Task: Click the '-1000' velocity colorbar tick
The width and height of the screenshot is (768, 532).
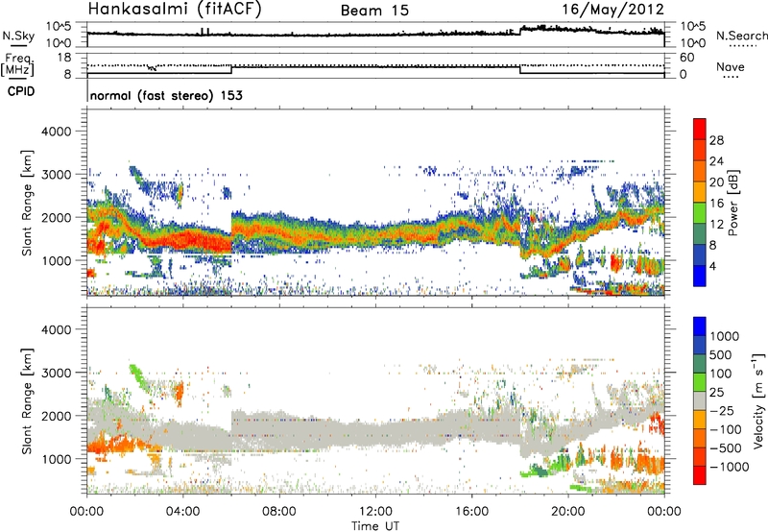Action: pos(730,467)
